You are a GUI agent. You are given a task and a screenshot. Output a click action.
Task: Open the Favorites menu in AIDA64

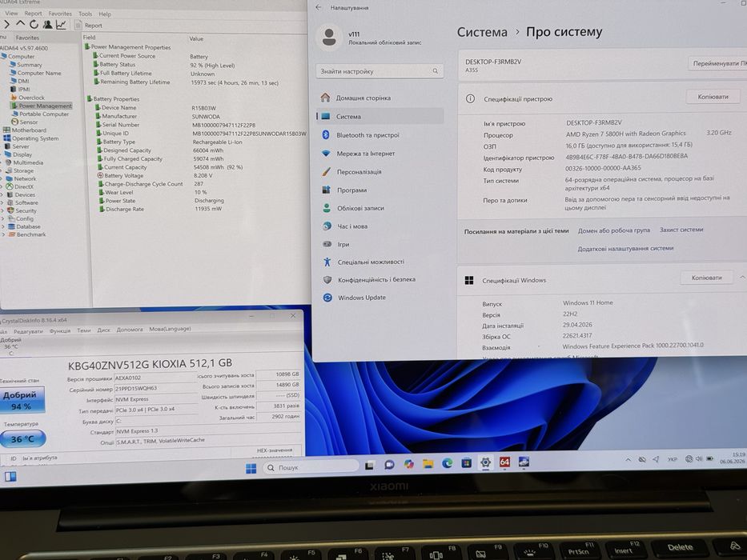(x=60, y=14)
